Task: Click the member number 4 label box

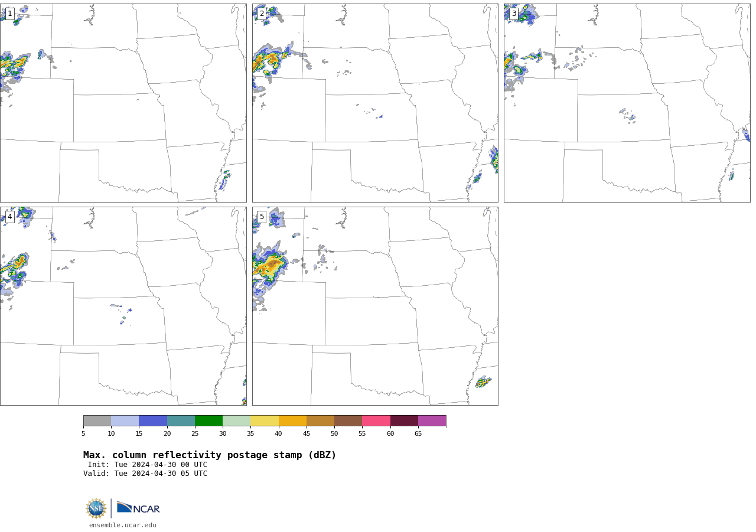Action: (x=9, y=217)
